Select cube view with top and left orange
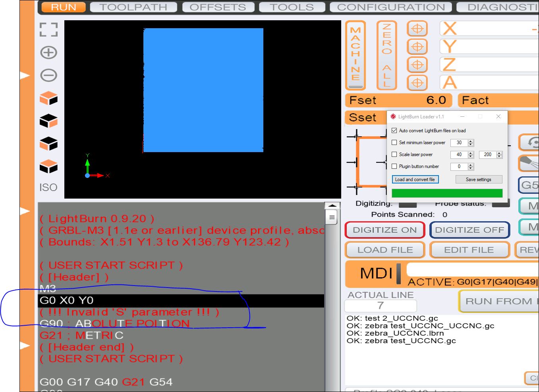Screen dimensions: 539x392 [49, 98]
